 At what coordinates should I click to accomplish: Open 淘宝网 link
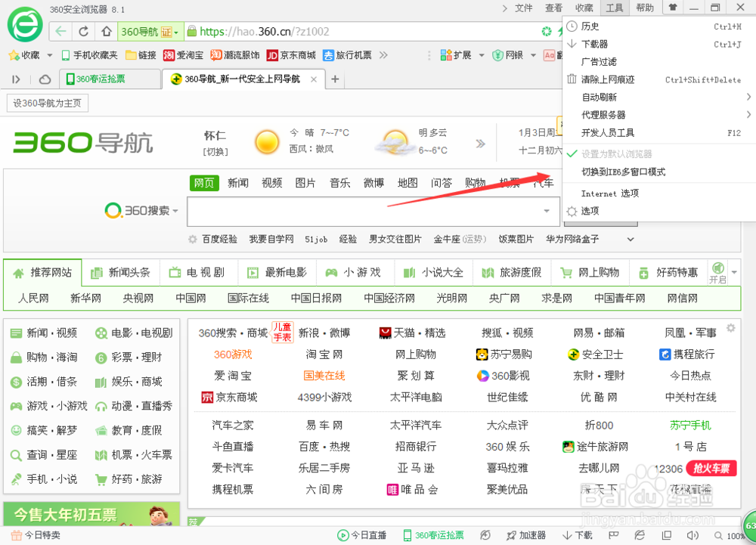(324, 355)
